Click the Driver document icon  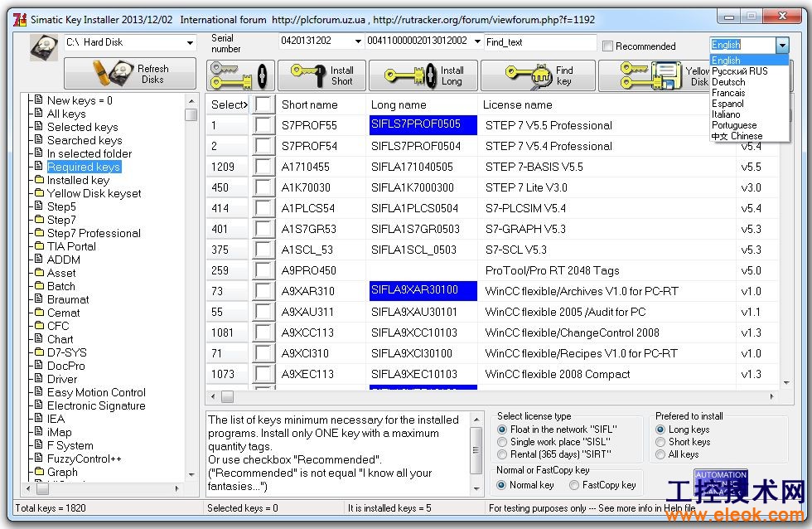tap(39, 378)
